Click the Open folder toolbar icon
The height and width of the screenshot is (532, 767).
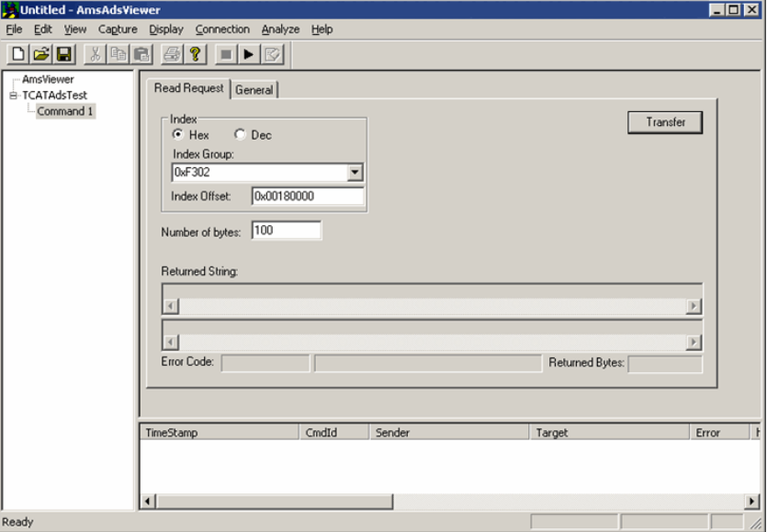41,54
